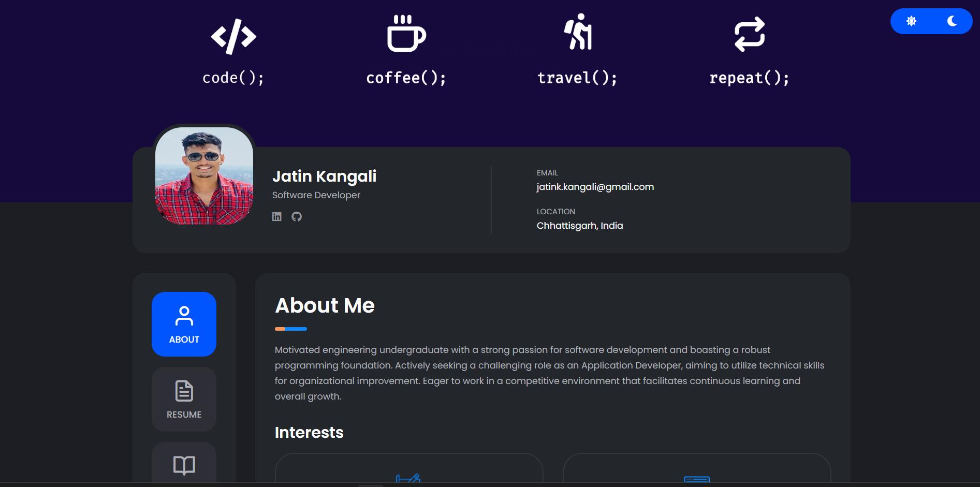Click the Jatin Kangali profile photo
Viewport: 980px width, 487px height.
204,176
